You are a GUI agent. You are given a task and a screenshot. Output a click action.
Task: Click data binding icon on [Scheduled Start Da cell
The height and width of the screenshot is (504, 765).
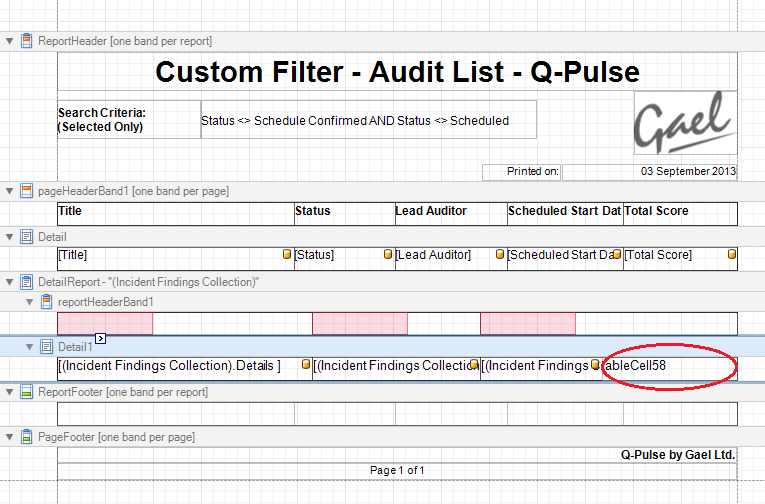point(617,254)
